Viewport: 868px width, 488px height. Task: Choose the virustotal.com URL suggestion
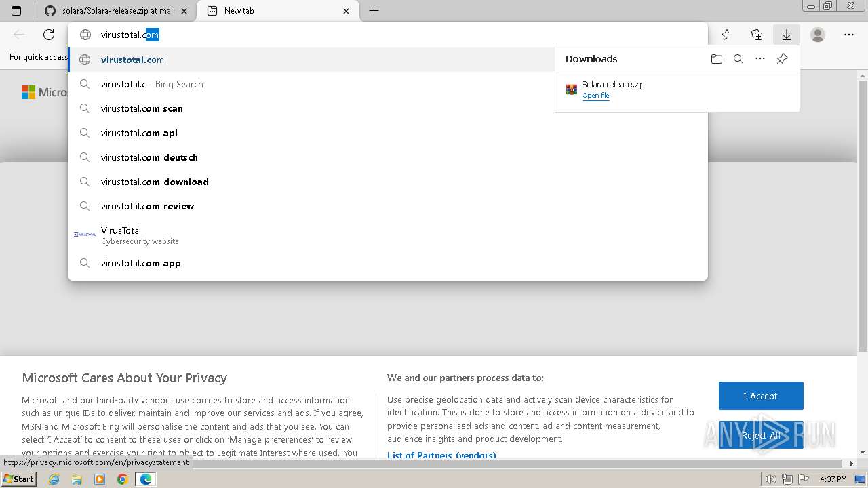point(312,60)
